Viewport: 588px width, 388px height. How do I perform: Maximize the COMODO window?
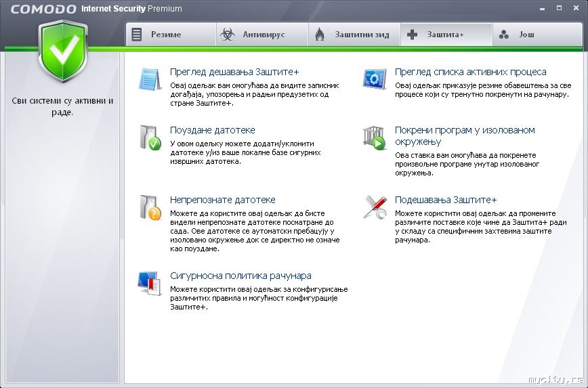click(x=559, y=8)
